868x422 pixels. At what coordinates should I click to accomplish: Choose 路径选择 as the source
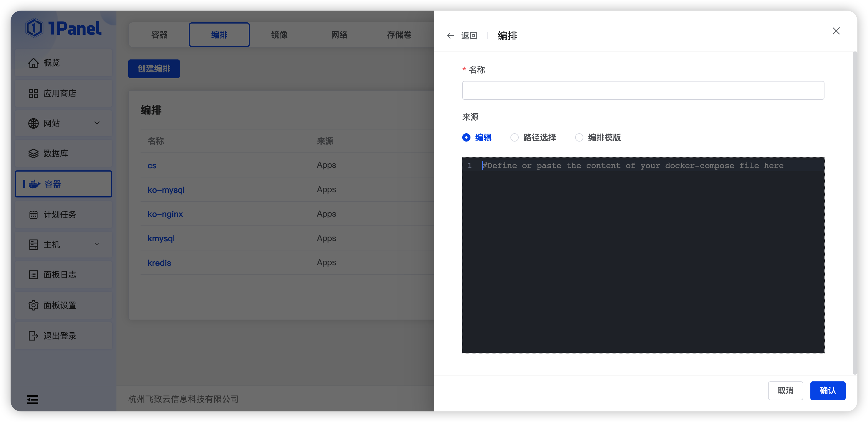515,138
